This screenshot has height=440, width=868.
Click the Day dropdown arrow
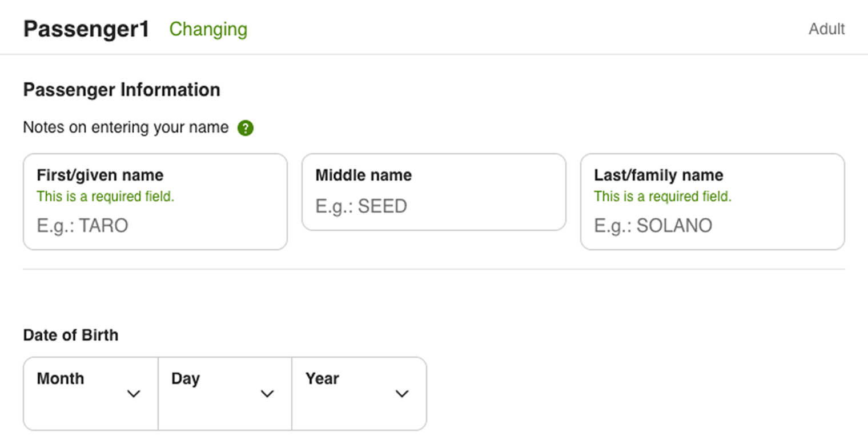(267, 394)
